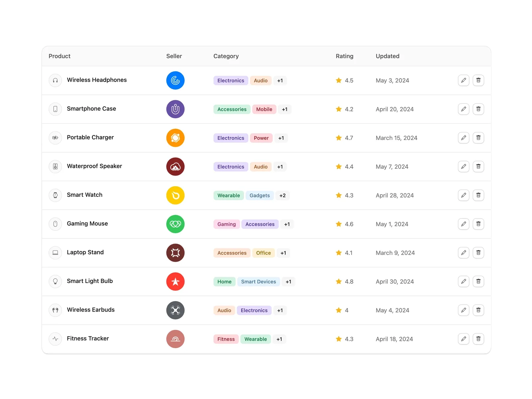Expand +1 categories for Fitness Tracker
Viewport: 532px width, 399px height.
point(279,339)
